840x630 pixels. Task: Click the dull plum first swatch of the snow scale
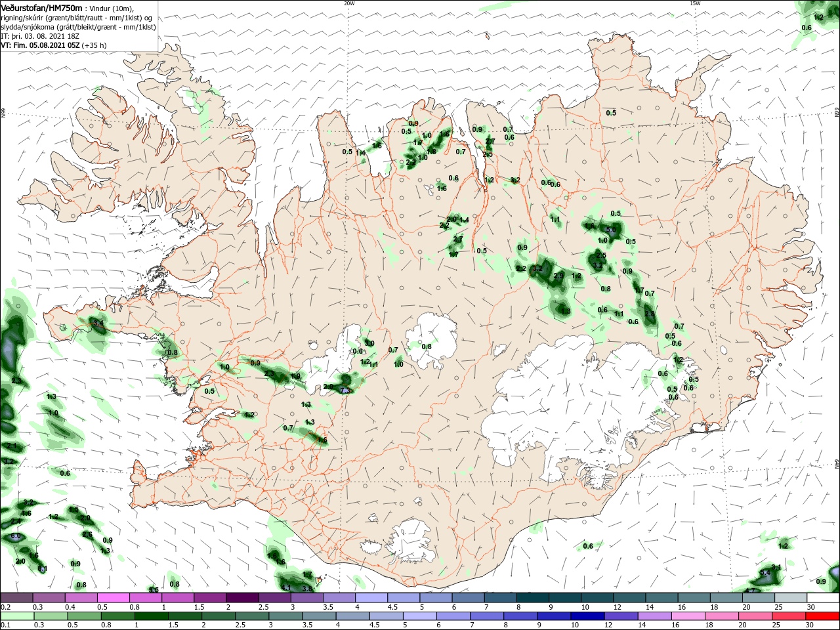(x=16, y=598)
